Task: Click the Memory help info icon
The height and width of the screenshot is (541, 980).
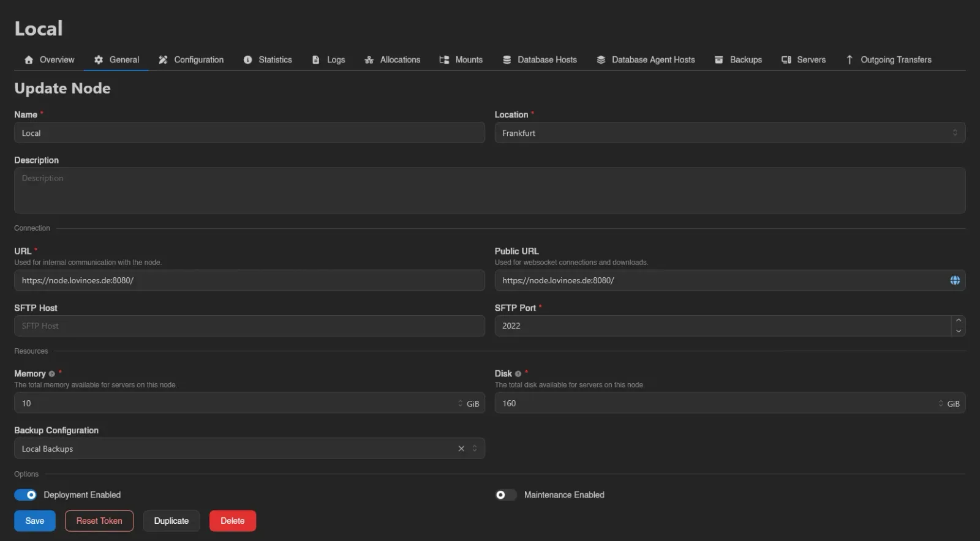Action: pyautogui.click(x=51, y=374)
